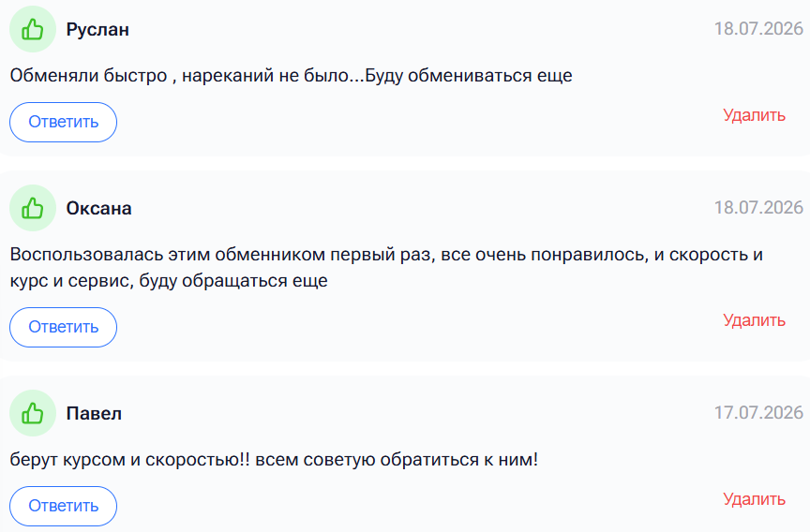
Task: Open the author name Оксана
Action: (x=98, y=209)
